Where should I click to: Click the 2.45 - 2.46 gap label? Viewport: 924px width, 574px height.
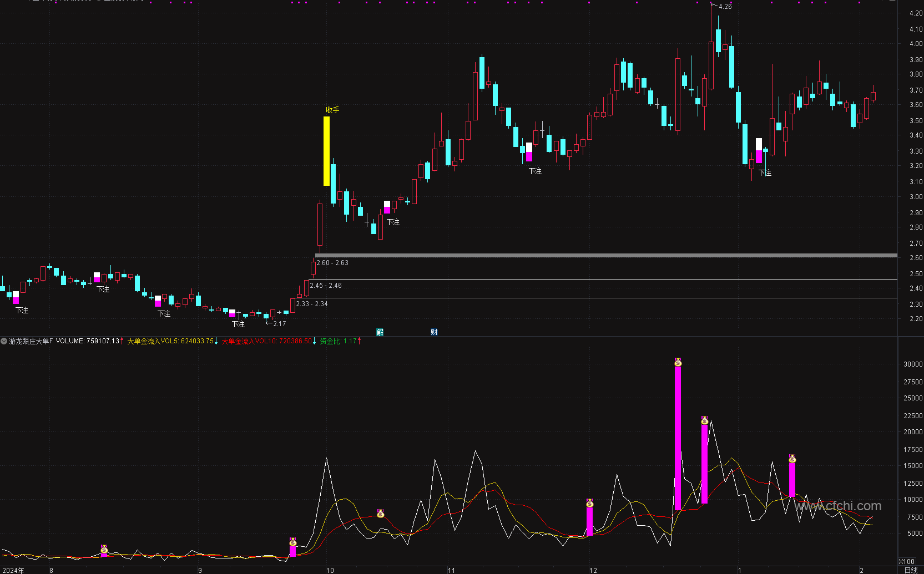tap(326, 286)
